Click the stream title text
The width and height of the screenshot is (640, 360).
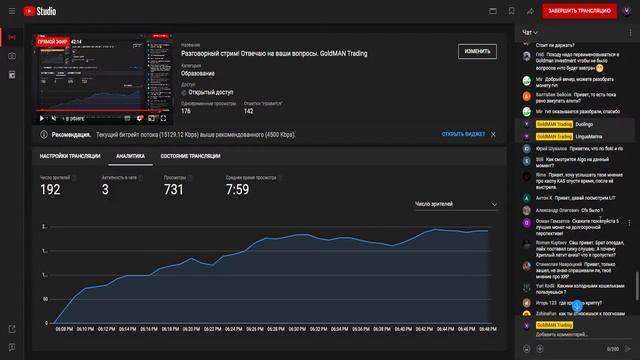[x=274, y=53]
